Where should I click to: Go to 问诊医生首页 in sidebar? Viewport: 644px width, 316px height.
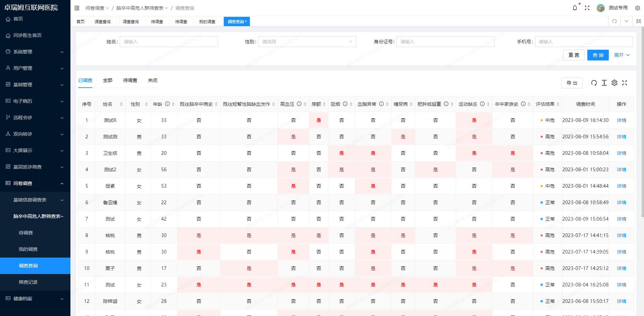(35, 35)
